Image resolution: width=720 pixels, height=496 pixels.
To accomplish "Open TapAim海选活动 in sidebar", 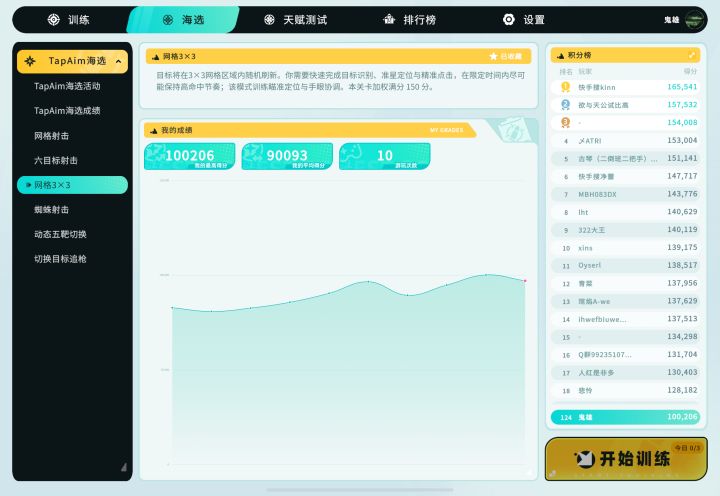I will [67, 86].
